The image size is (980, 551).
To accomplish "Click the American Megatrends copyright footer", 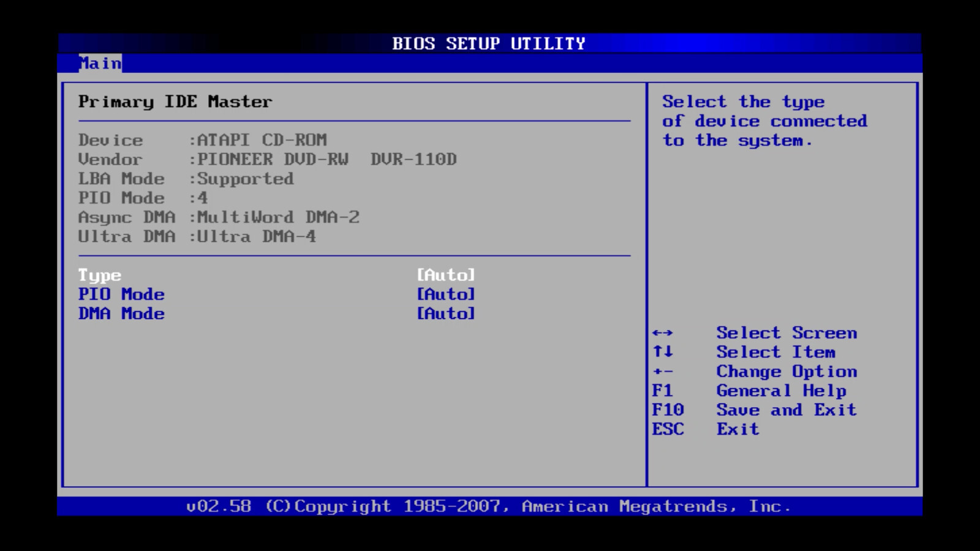I will (x=489, y=506).
